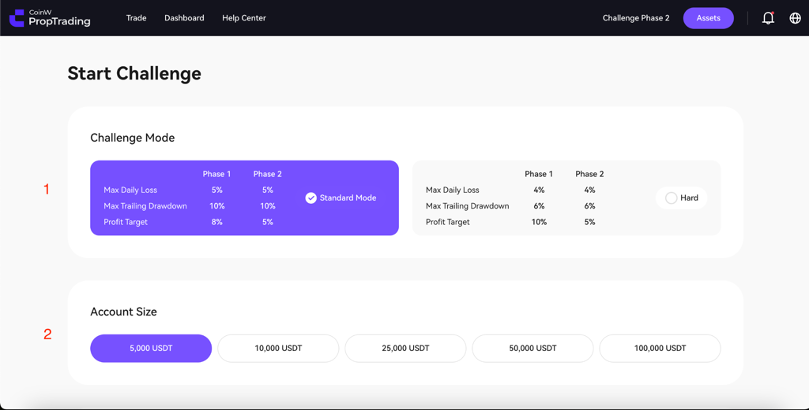This screenshot has width=810, height=410.
Task: Click the CoinW PropTrading logo
Action: pyautogui.click(x=49, y=18)
